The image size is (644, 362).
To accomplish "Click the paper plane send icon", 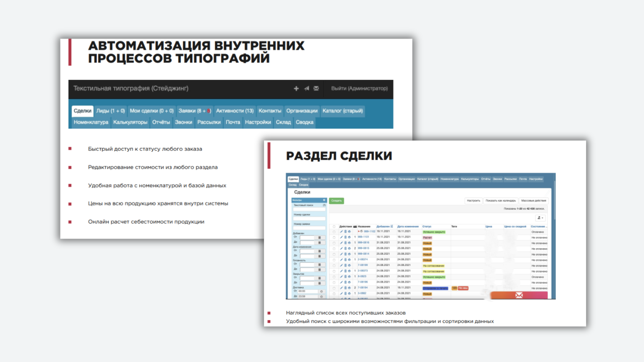I will click(306, 88).
